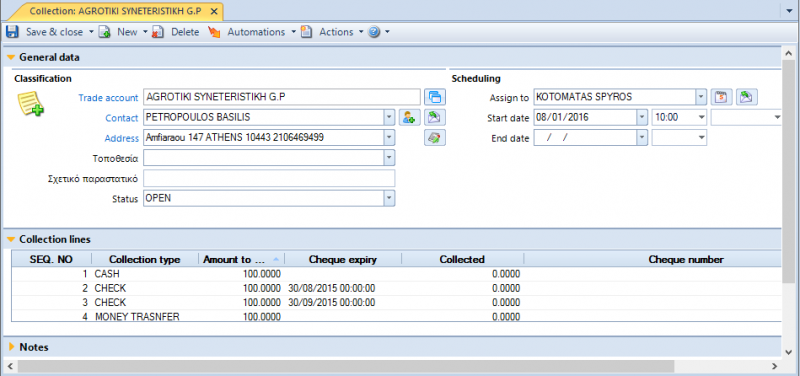Screen dimensions: 800x376
Task: Sort by the SEQ. NO column header
Action: coord(52,259)
